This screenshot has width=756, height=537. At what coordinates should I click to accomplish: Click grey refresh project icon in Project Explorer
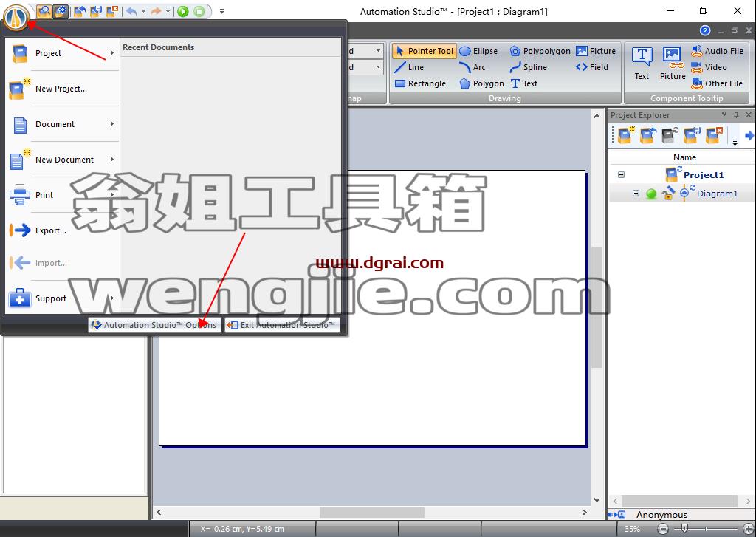click(669, 136)
